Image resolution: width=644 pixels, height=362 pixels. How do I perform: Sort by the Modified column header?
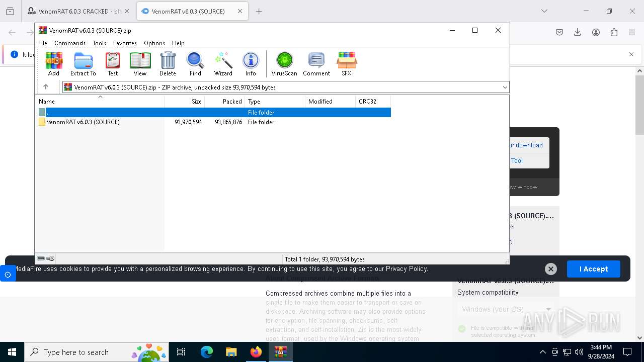coord(330,101)
